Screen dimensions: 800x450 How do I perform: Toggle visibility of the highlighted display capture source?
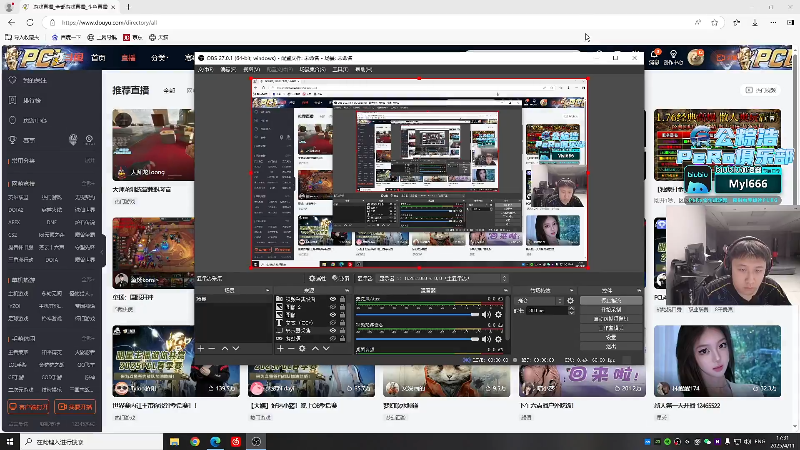point(333,331)
